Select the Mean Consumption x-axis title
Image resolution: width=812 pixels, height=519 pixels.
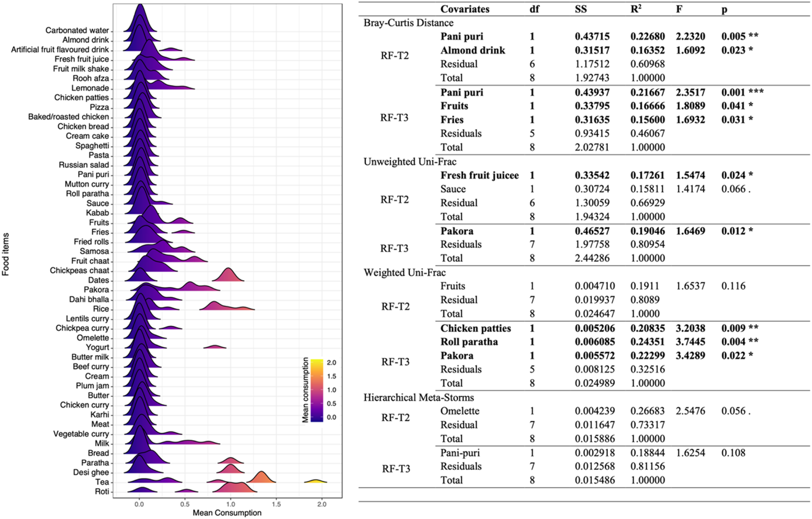coord(227,513)
